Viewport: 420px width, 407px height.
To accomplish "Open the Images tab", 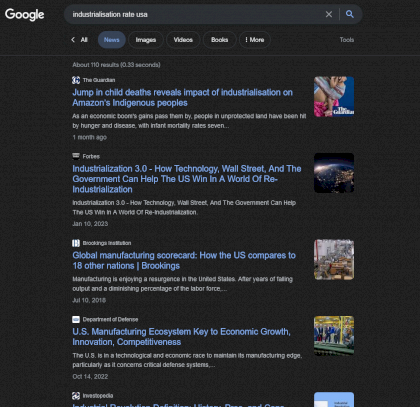I will (x=146, y=40).
